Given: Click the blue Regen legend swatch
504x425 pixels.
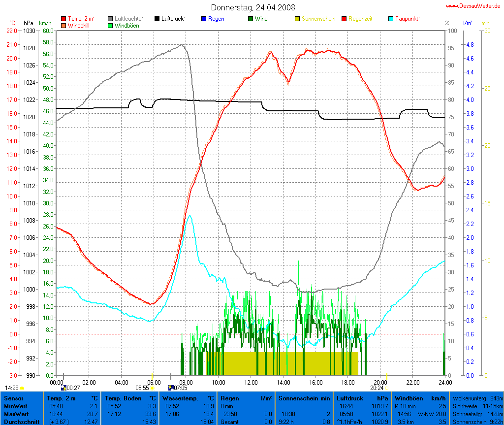Looking at the screenshot, I should click(x=204, y=19).
